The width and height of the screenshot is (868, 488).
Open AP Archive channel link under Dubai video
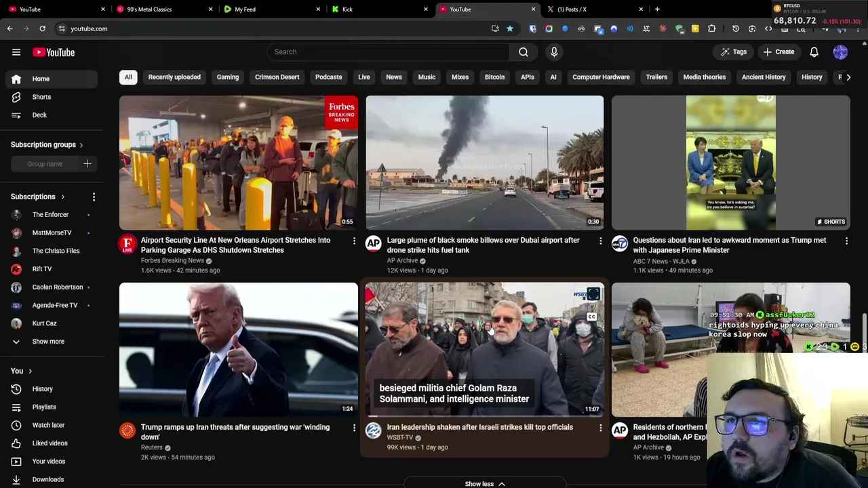click(x=402, y=261)
